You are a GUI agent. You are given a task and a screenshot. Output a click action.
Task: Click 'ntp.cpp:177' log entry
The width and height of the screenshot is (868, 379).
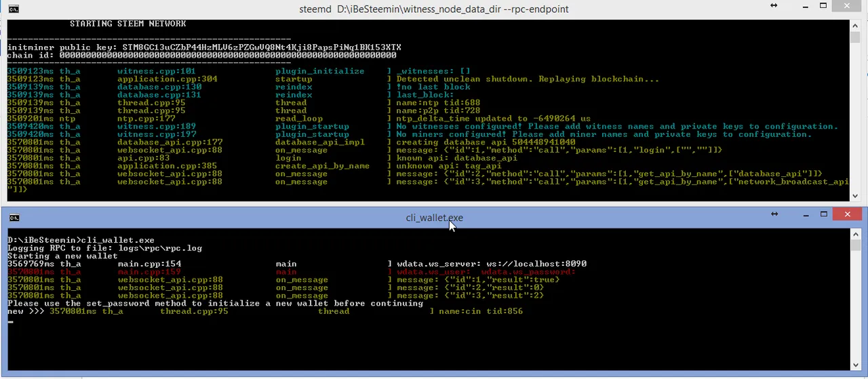(146, 119)
